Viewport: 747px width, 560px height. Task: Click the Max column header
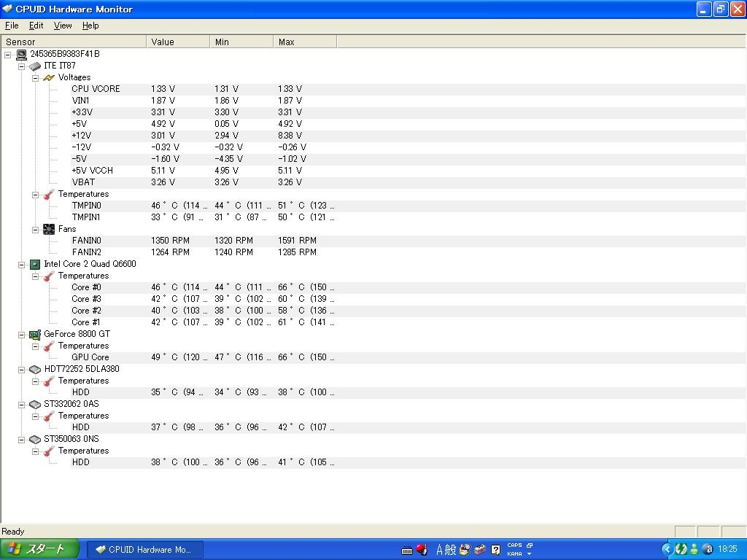pos(305,42)
